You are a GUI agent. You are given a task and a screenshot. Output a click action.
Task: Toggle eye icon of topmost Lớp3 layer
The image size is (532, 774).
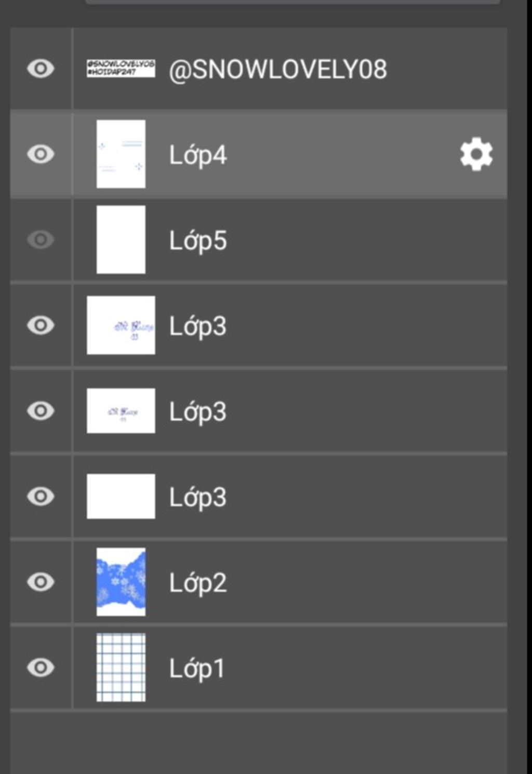click(x=41, y=325)
